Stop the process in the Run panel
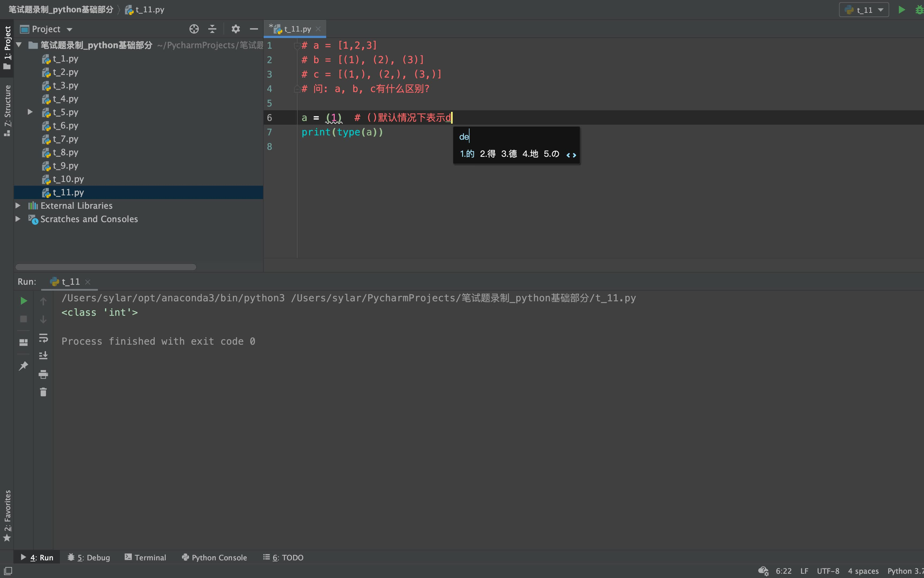Viewport: 924px width, 578px height. (24, 319)
